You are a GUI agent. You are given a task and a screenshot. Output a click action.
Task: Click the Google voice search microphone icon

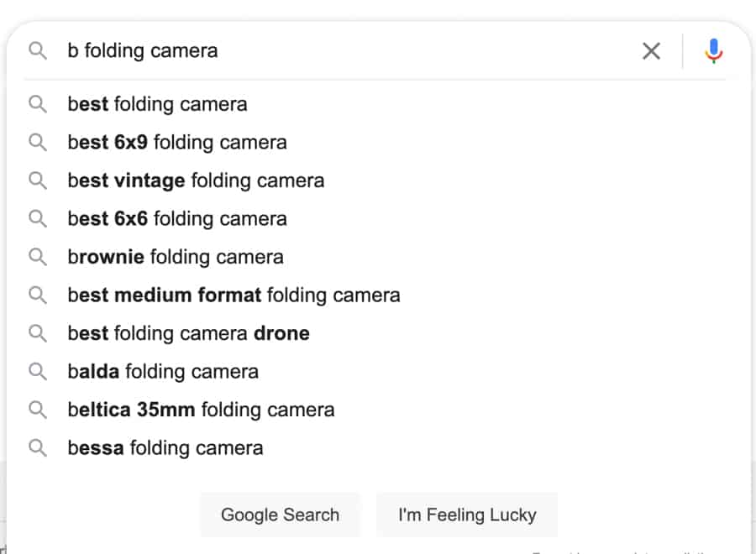pyautogui.click(x=713, y=50)
